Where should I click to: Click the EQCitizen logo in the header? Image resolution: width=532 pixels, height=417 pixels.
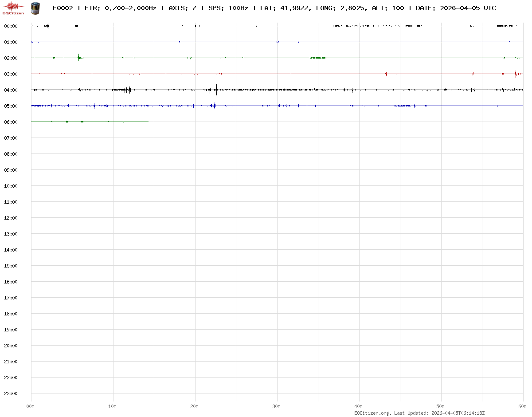coord(13,8)
